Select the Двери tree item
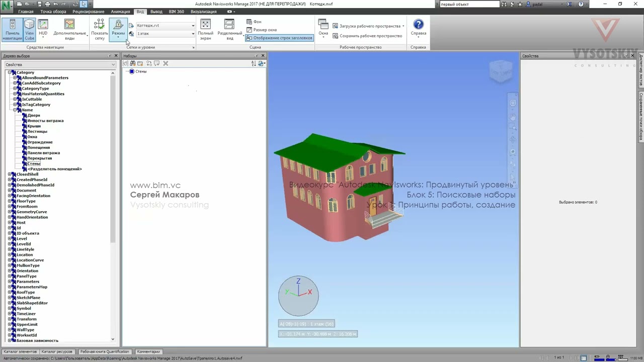Screen dimensions: 644x362 tap(34, 116)
